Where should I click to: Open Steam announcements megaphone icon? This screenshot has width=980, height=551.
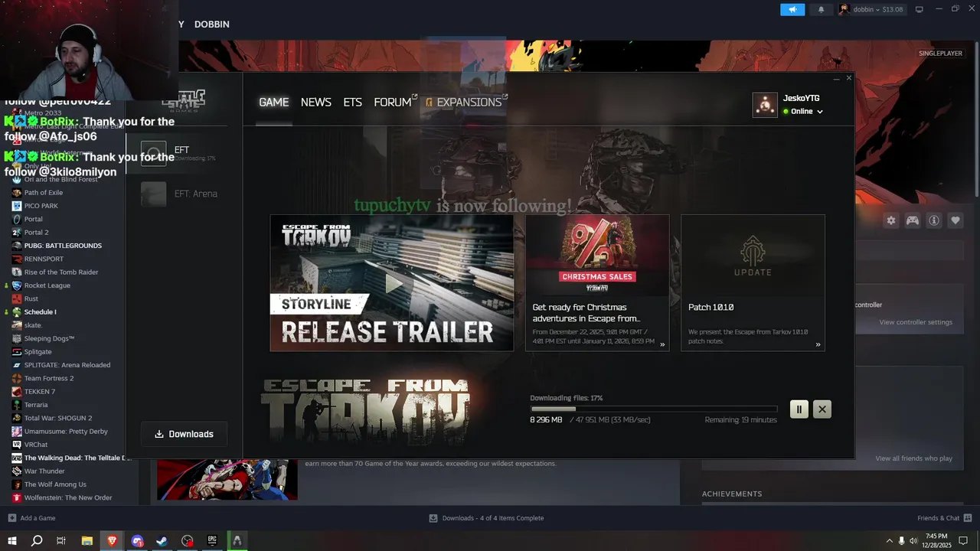coord(792,9)
